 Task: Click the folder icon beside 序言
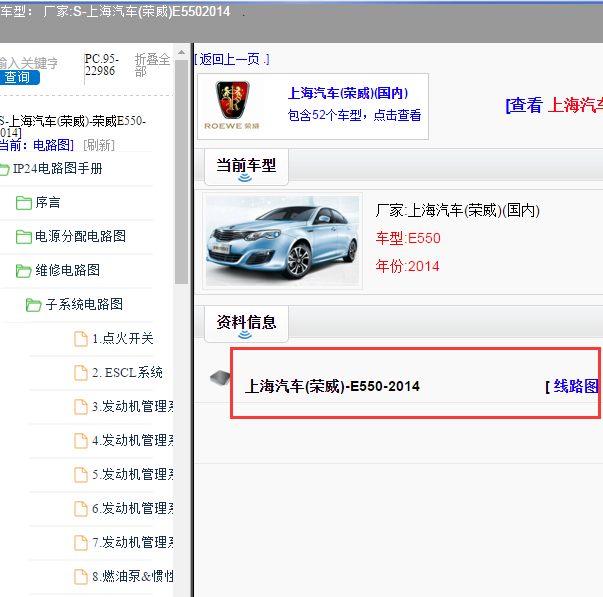(23, 203)
